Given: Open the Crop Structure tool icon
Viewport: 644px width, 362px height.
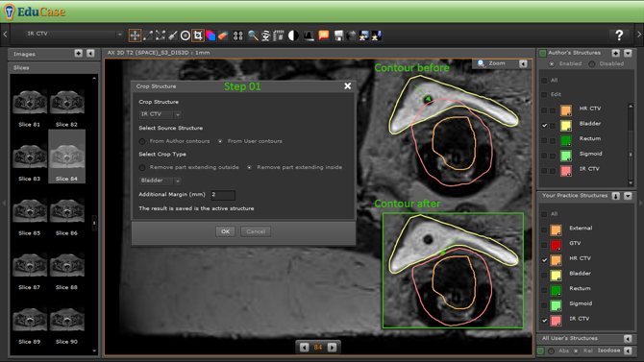Looking at the screenshot, I should click(198, 36).
